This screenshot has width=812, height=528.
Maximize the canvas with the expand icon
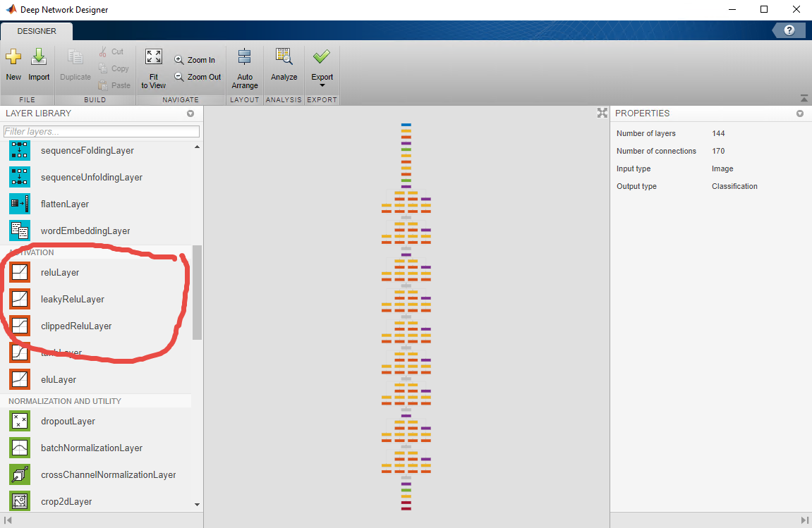click(x=602, y=113)
